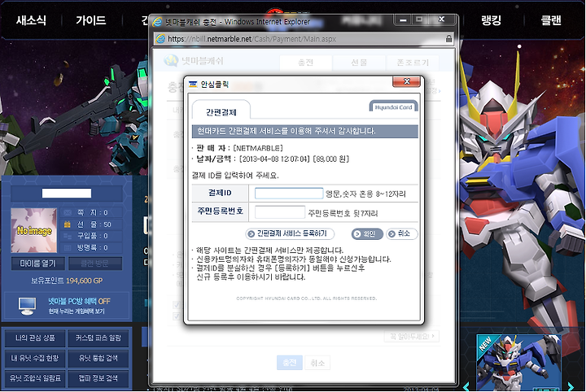Click the NEW Gundam unit thumbnail

tap(518, 363)
